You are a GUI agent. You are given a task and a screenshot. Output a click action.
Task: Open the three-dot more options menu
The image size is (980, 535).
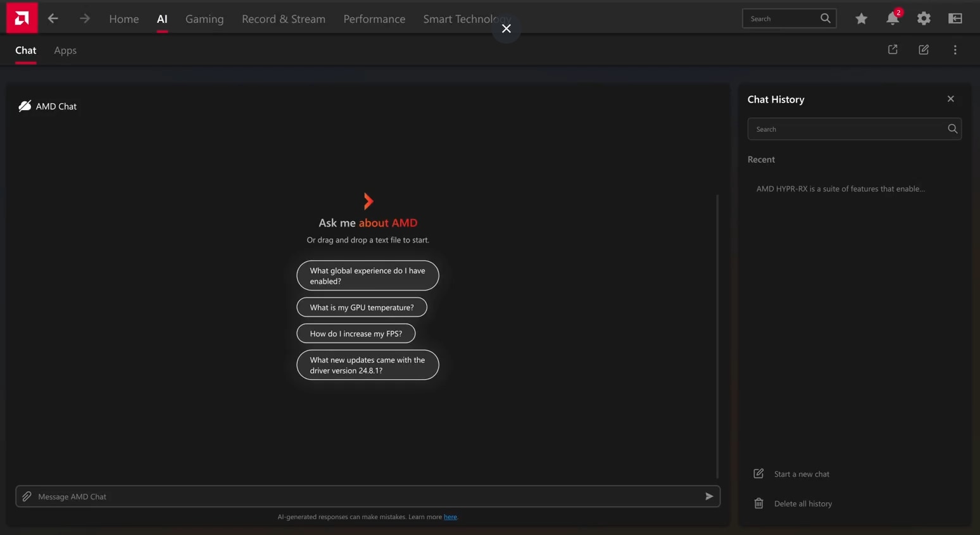click(x=955, y=49)
